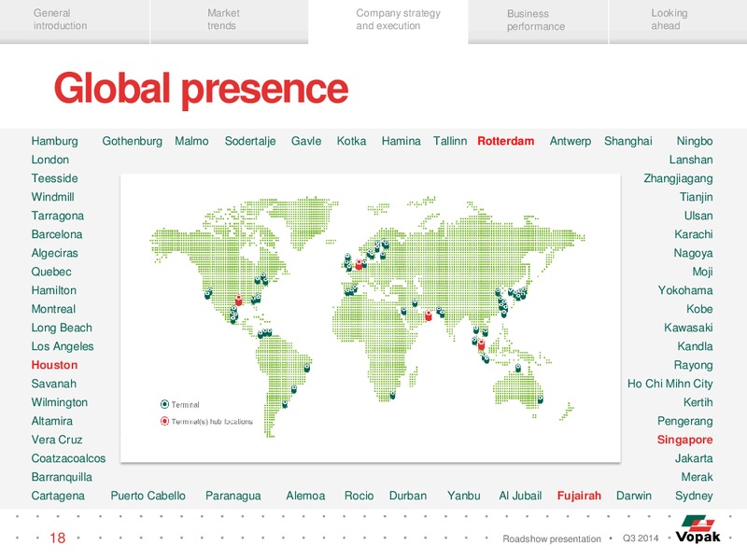Viewport: 747px width, 560px height.
Task: Click the Altamira city name
Action: point(52,421)
